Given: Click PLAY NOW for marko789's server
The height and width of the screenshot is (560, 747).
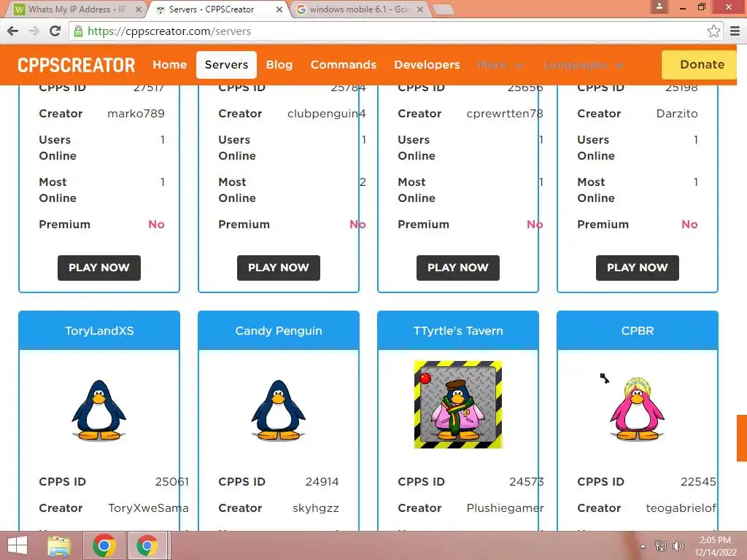Looking at the screenshot, I should pos(99,268).
